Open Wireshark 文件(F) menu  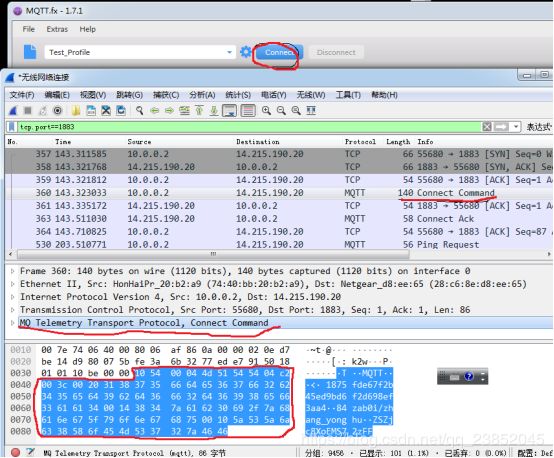coord(22,95)
